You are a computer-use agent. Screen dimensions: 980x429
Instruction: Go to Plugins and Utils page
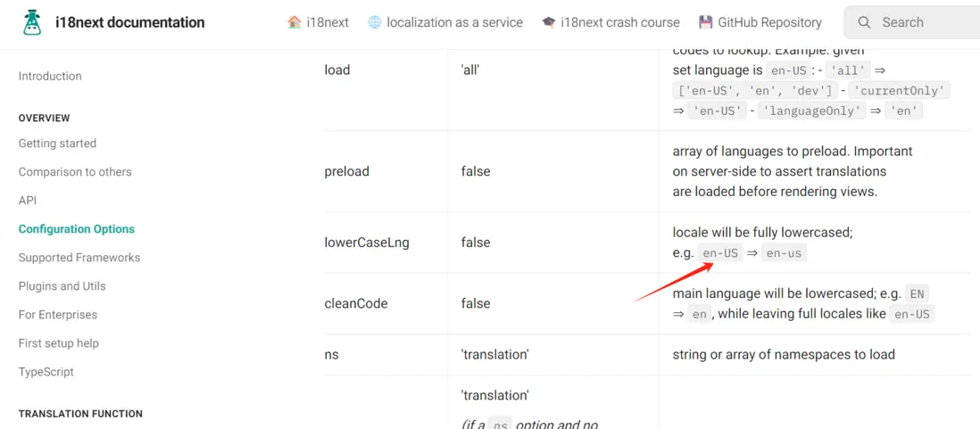(x=62, y=286)
